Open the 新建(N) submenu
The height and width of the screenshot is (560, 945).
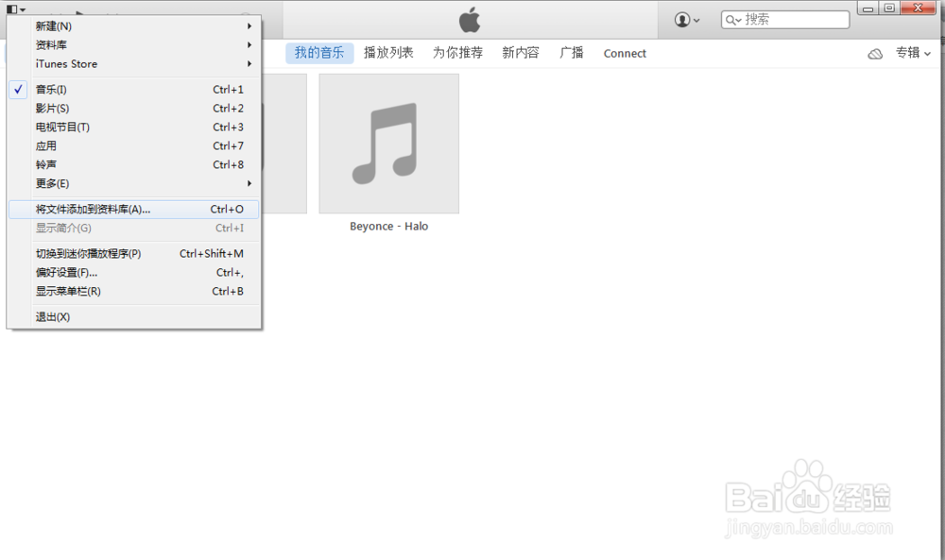[x=134, y=25]
